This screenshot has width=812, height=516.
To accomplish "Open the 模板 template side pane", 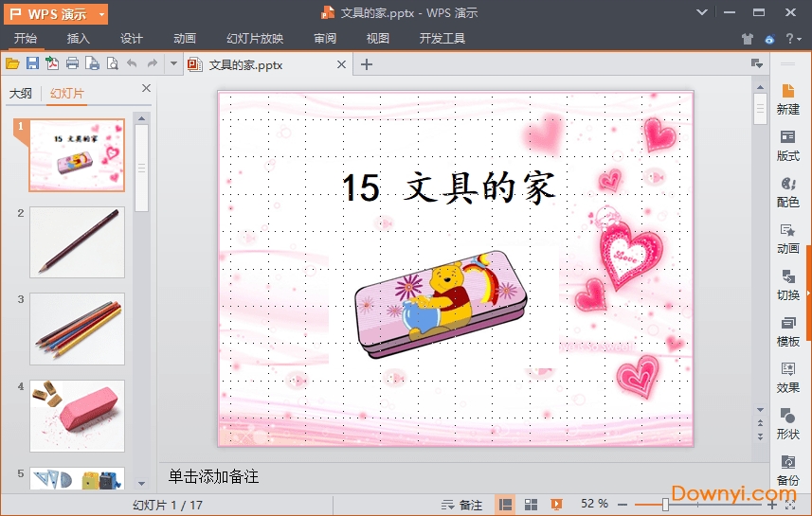I will pyautogui.click(x=787, y=331).
